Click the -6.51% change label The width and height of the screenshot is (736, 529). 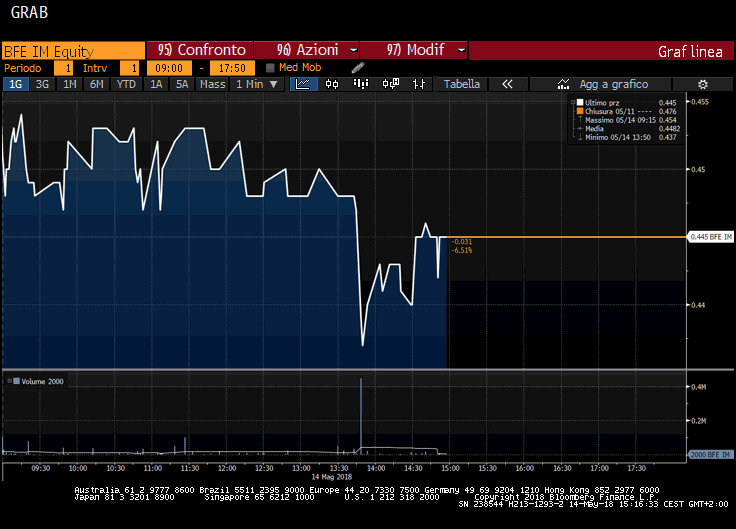click(462, 250)
